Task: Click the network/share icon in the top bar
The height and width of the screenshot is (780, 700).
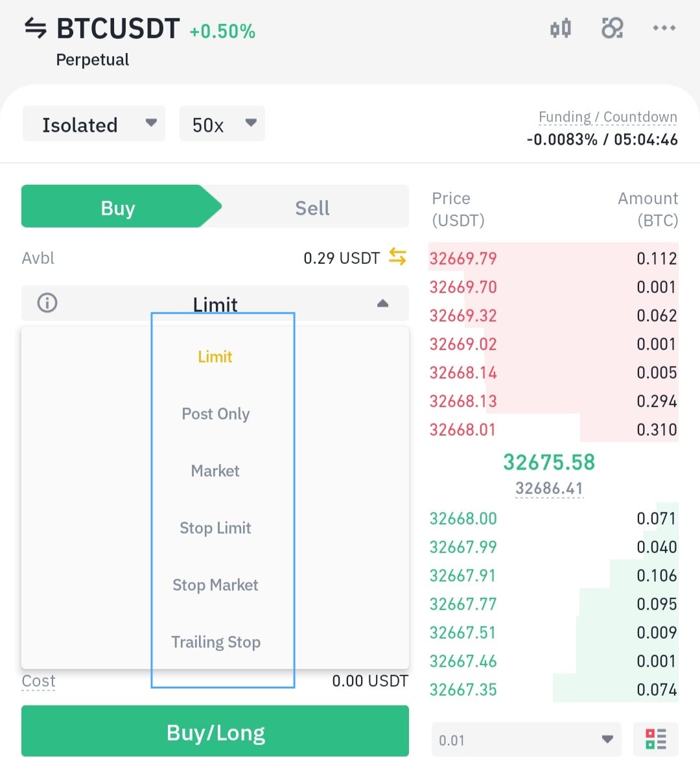Action: coord(612,28)
